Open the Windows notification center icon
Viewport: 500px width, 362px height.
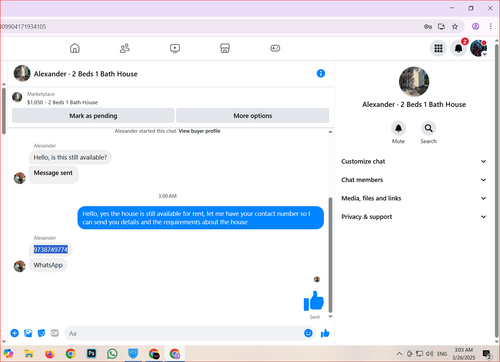tap(487, 354)
